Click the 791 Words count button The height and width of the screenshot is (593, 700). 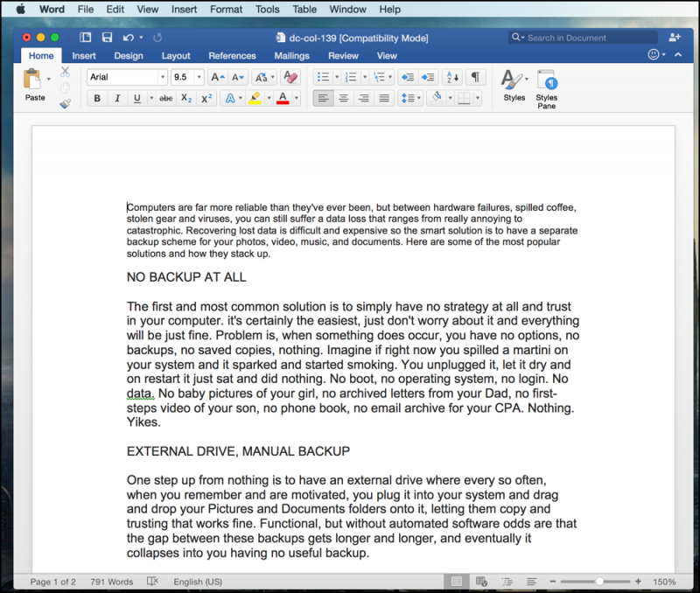pos(110,582)
